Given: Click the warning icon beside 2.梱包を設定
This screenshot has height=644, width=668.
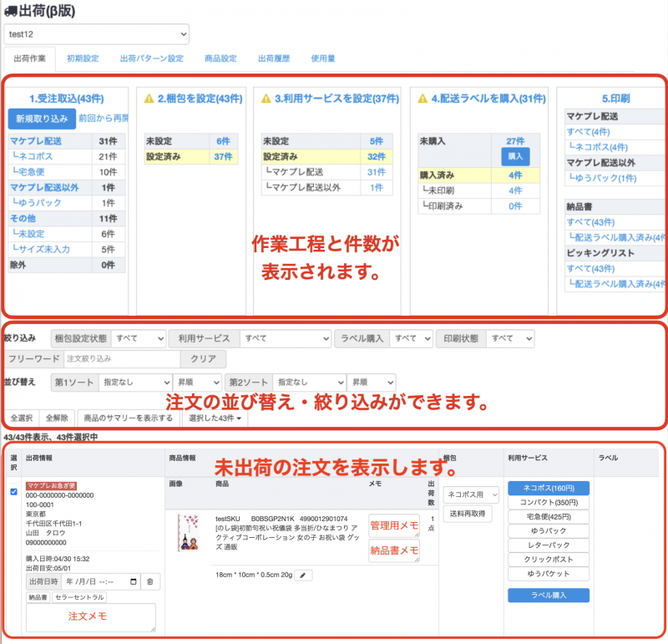Looking at the screenshot, I should [149, 99].
